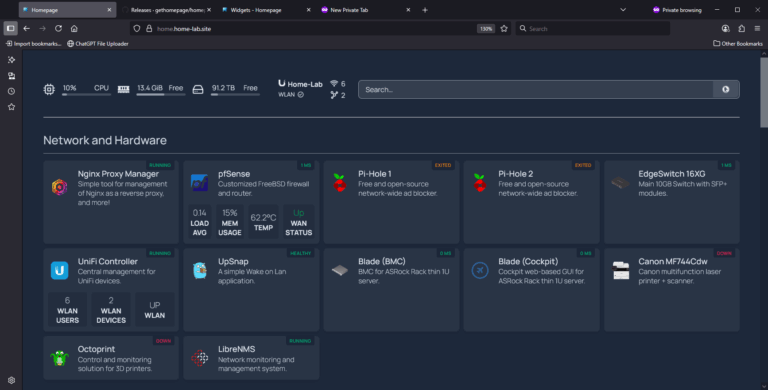Reset the 130% zoom level indicator
The height and width of the screenshot is (390, 768).
[486, 28]
